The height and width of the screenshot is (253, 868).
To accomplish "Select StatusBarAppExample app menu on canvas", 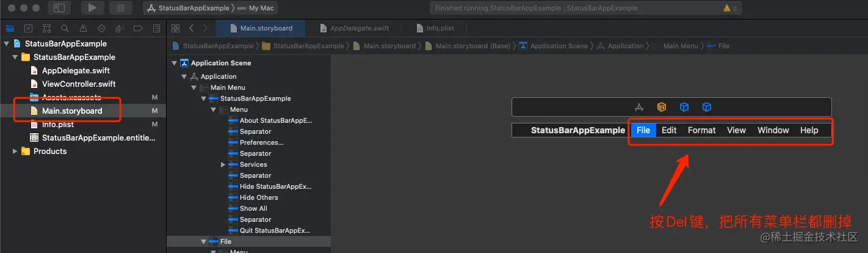I will point(578,130).
